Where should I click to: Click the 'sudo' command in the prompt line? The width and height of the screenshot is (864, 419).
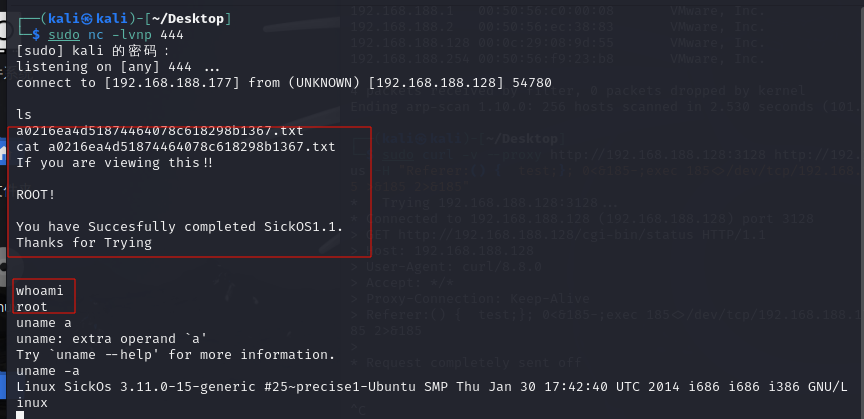64,35
